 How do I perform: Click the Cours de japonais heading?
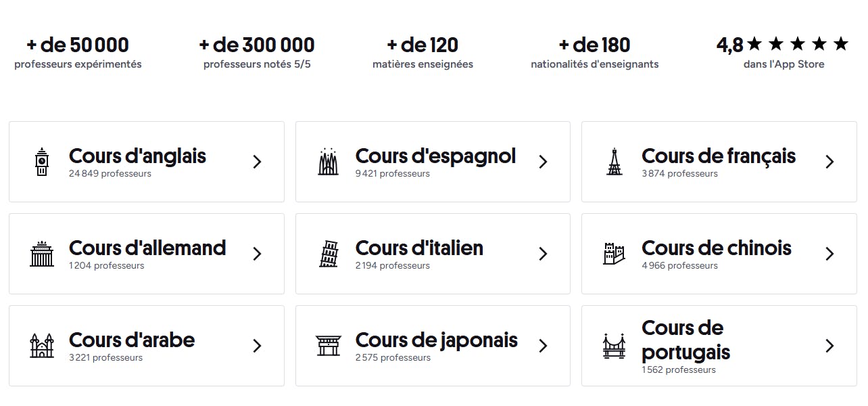coord(436,340)
